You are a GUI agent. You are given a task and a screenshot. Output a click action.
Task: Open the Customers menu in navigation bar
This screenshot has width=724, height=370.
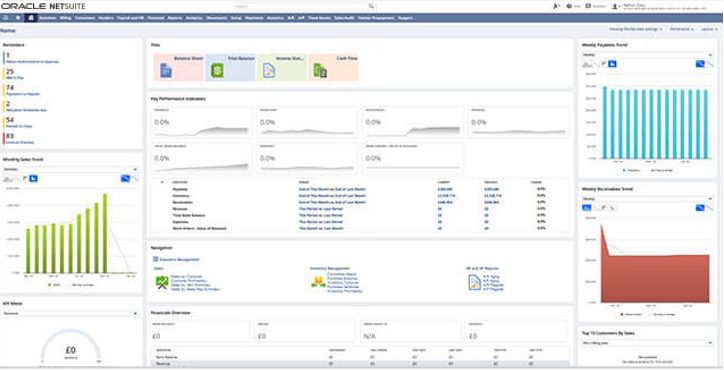pyautogui.click(x=84, y=18)
